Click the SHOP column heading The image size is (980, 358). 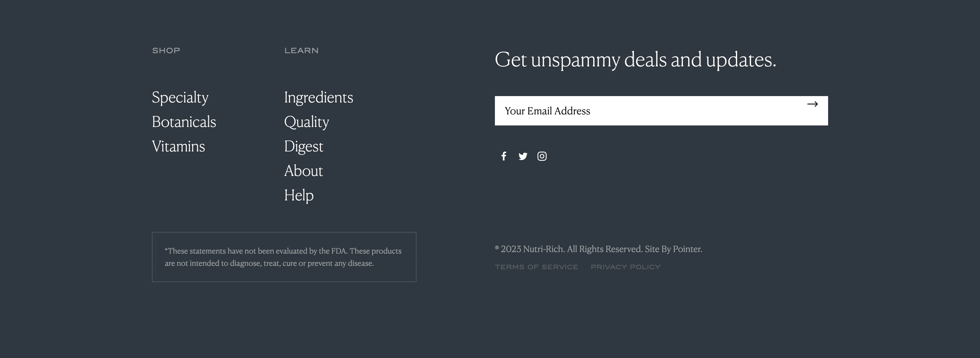click(x=166, y=50)
